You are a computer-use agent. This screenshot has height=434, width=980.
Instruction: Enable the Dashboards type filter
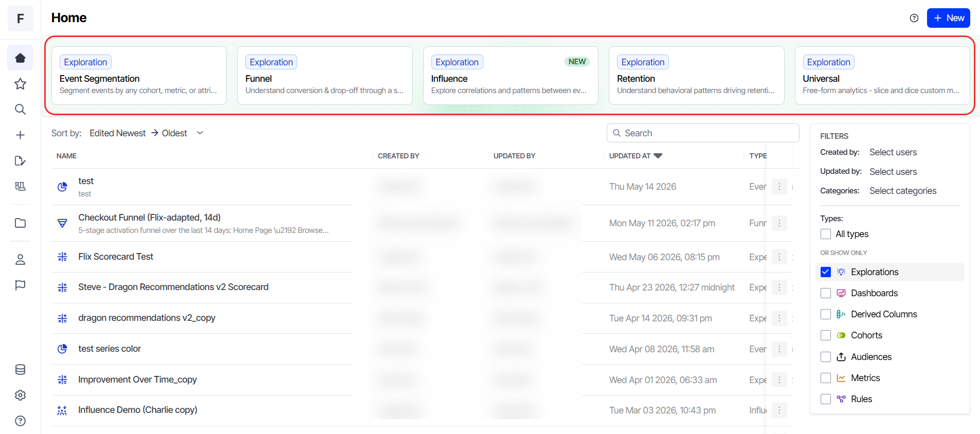pyautogui.click(x=825, y=293)
